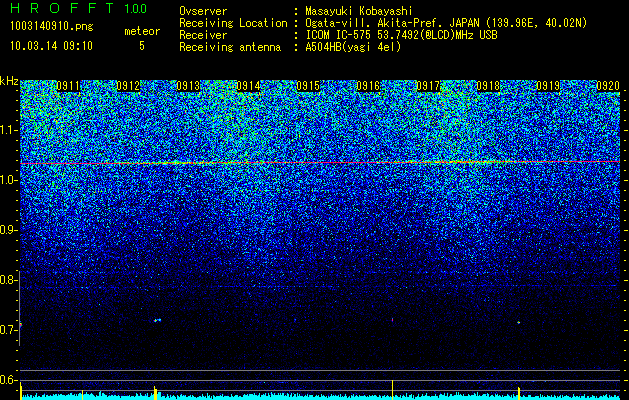Click the faint red echo near 0916
Image resolution: width=629 pixels, height=400 pixels.
[392, 320]
